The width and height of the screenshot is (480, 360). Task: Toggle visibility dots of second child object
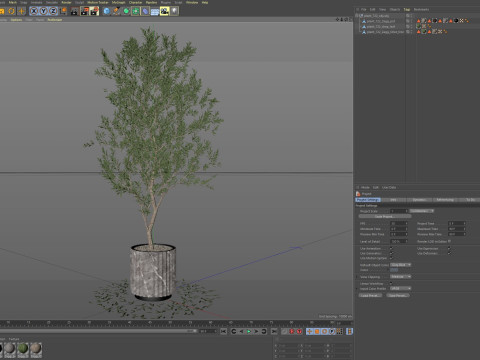click(411, 26)
